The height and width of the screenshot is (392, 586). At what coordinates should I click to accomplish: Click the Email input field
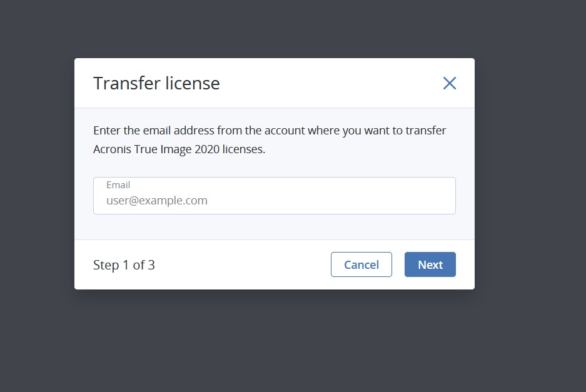point(275,196)
